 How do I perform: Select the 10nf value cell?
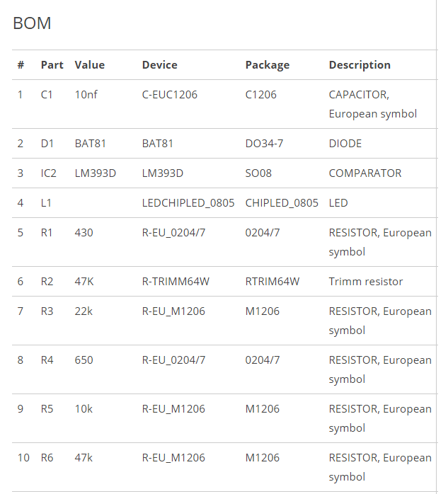(x=86, y=95)
